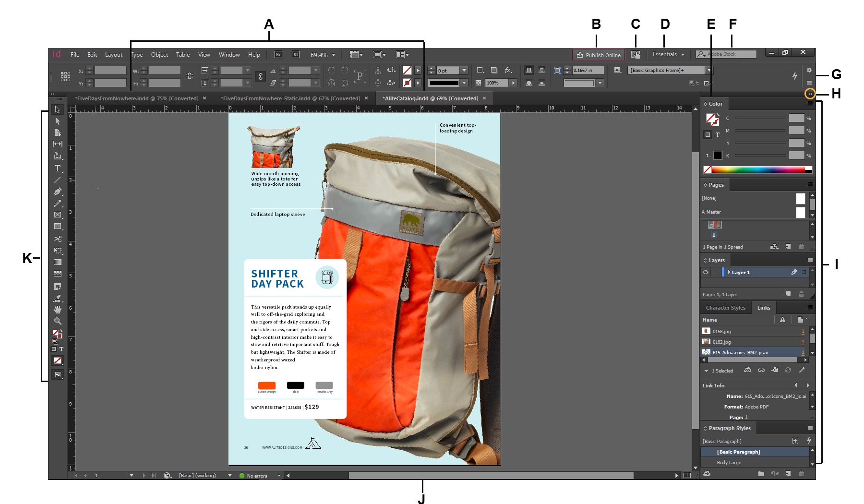Delete selected page trash button in Pages panel
Image resolution: width=864 pixels, height=504 pixels.
801,247
